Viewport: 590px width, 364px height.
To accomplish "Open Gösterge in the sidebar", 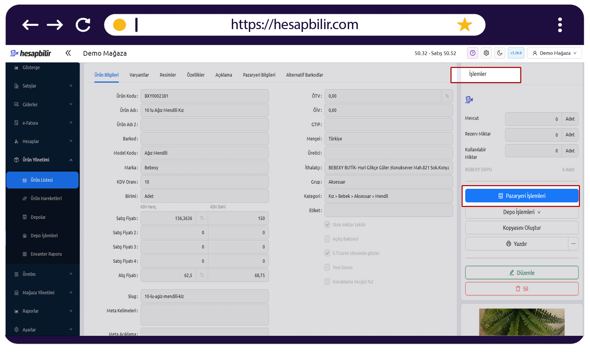I will click(x=31, y=68).
